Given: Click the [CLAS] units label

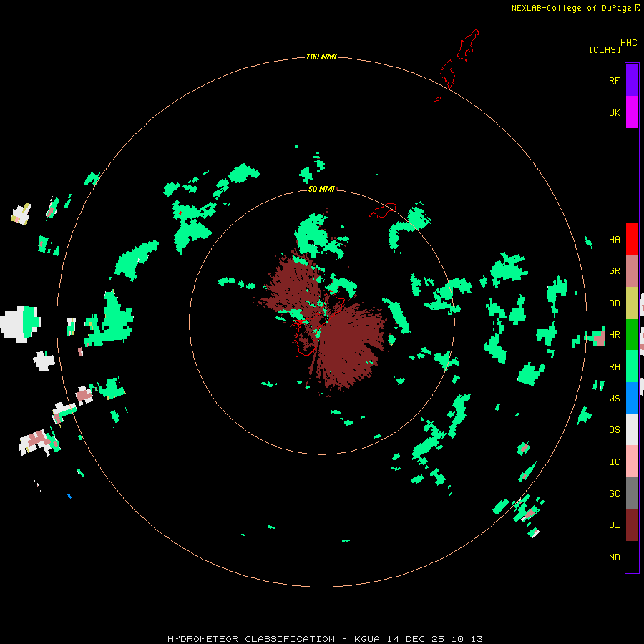Looking at the screenshot, I should (x=605, y=49).
